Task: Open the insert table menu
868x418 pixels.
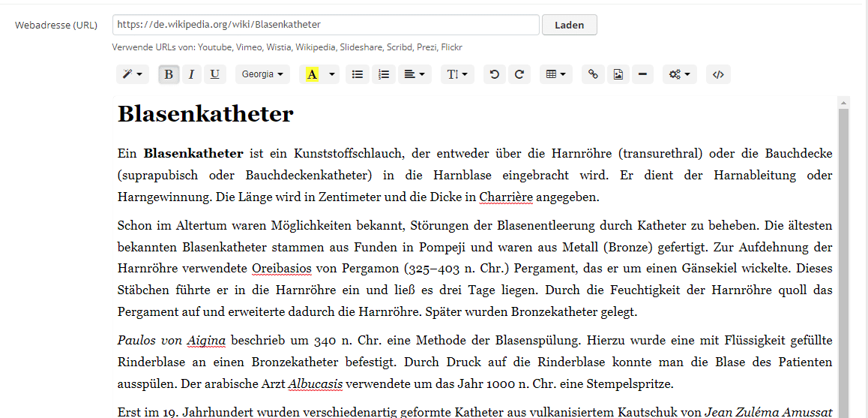Action: click(555, 74)
